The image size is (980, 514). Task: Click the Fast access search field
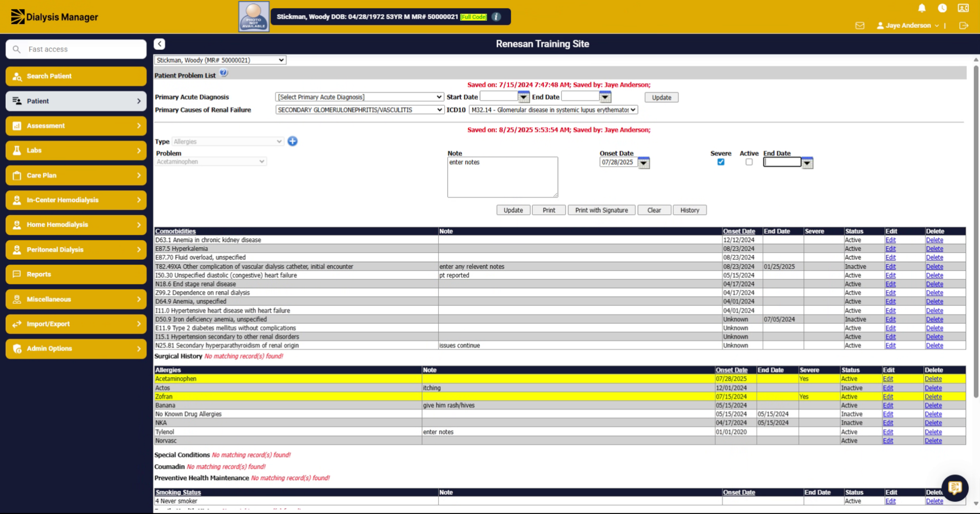tap(76, 49)
